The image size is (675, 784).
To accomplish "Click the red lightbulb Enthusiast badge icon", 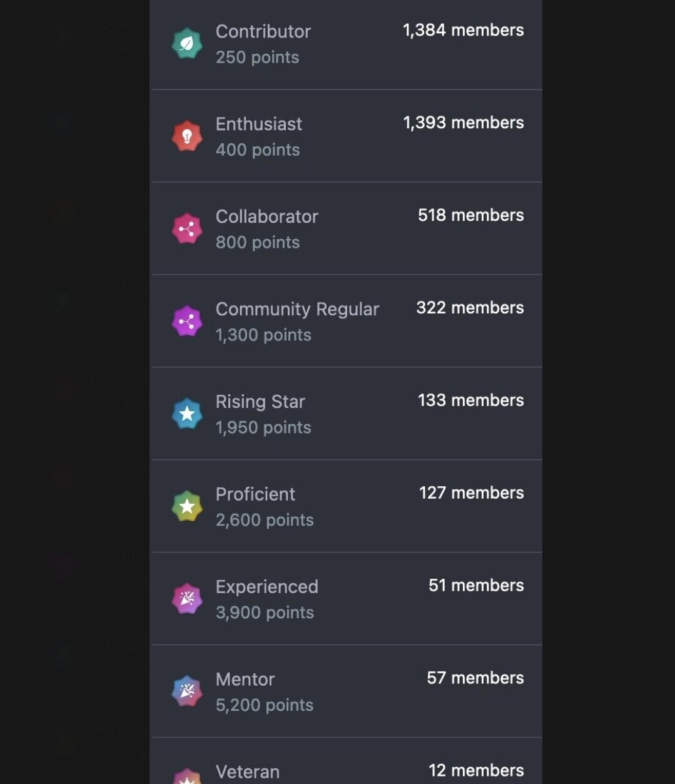I will [187, 136].
